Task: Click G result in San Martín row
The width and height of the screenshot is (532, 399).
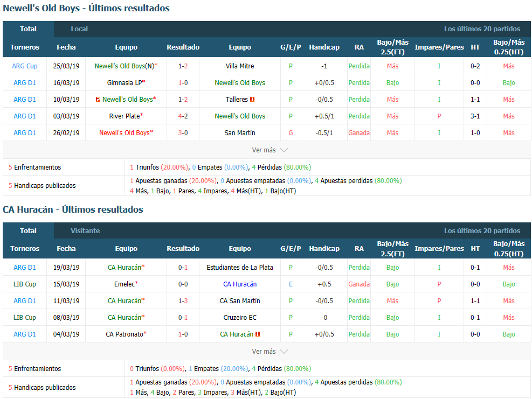Action: tap(291, 133)
